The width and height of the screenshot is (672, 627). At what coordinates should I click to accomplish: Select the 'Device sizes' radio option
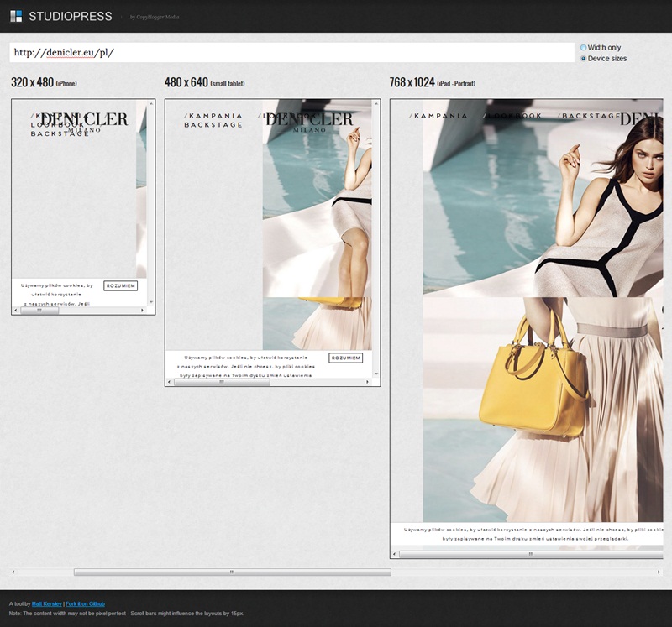coord(583,58)
